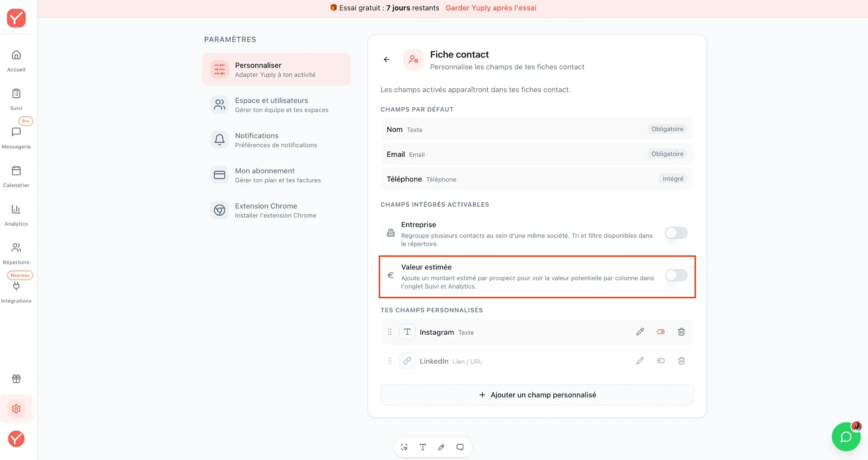Open Extension Chrome settings
Screen dimensions: 868x460
276,210
